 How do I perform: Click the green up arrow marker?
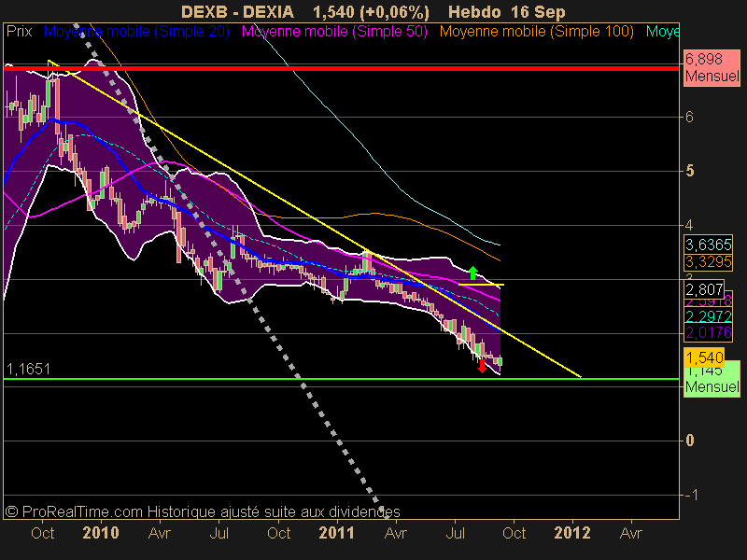[472, 273]
